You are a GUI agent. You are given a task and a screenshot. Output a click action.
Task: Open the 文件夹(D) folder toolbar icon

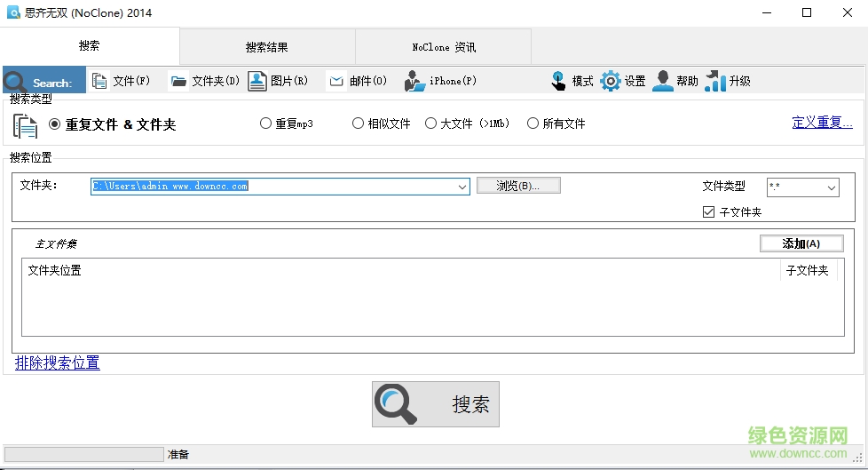point(178,81)
